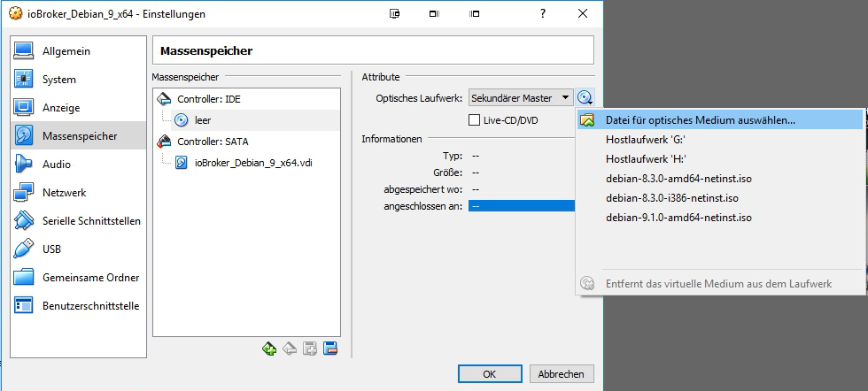Select the empty 'leer' optical drive
The height and width of the screenshot is (391, 868).
point(246,120)
